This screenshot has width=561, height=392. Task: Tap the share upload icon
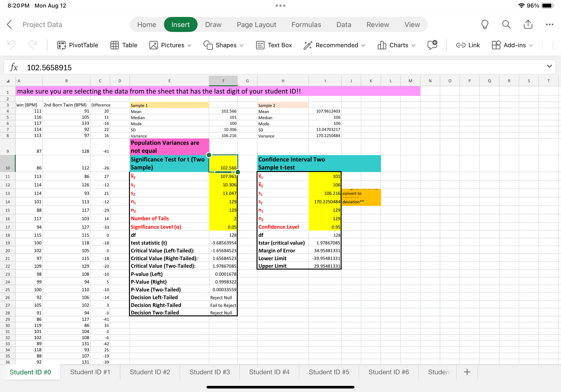point(528,24)
